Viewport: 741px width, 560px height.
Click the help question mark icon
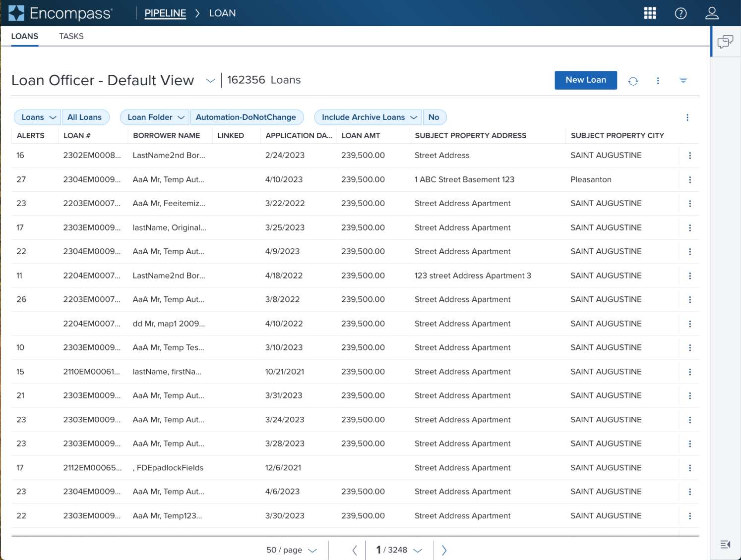coord(680,13)
